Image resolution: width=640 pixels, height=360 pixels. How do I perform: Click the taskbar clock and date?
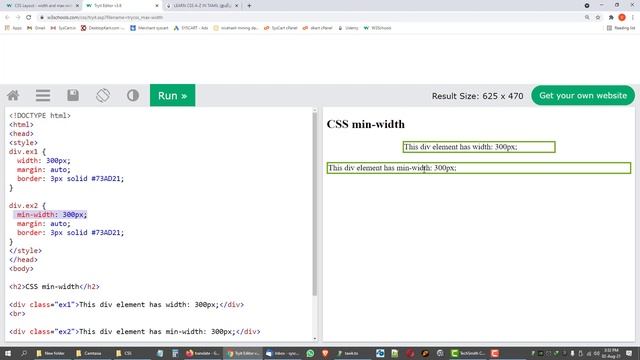(x=610, y=353)
